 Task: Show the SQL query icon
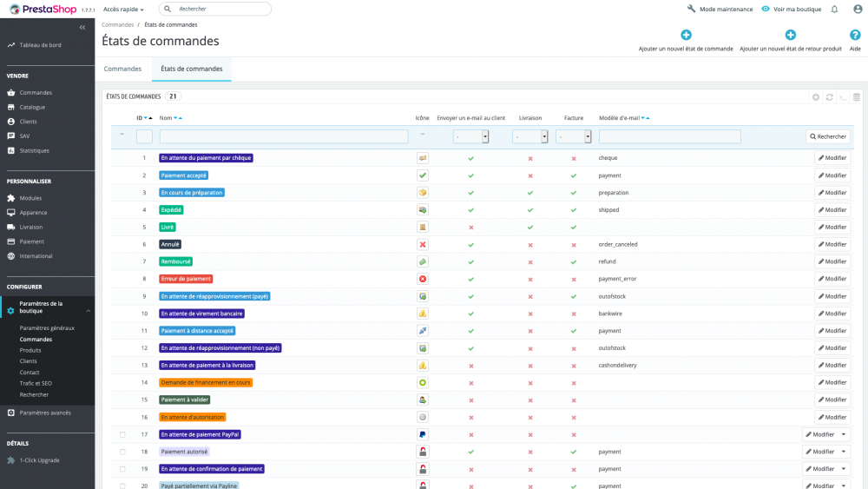click(843, 97)
